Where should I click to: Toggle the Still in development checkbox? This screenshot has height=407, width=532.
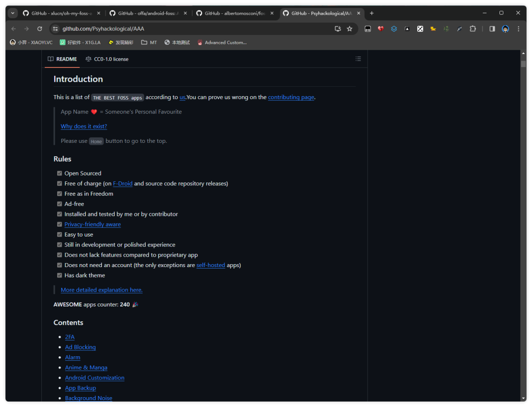point(60,245)
